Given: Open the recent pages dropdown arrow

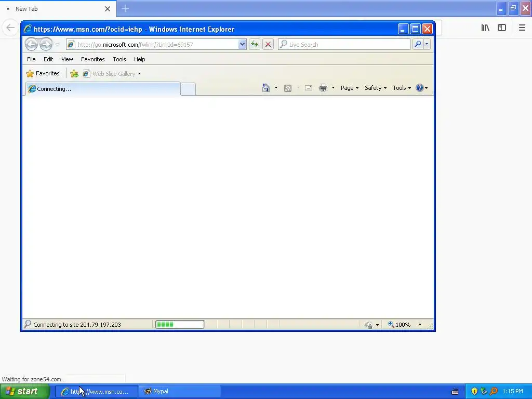Looking at the screenshot, I should coord(57,45).
